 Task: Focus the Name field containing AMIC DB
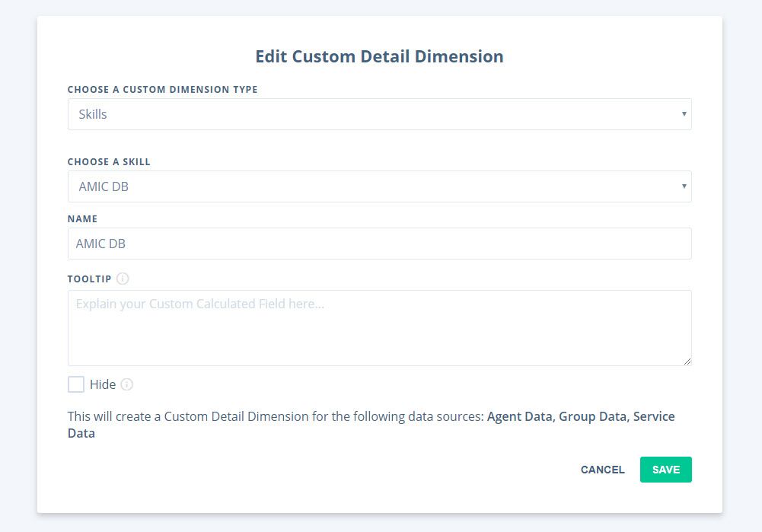[x=379, y=244]
